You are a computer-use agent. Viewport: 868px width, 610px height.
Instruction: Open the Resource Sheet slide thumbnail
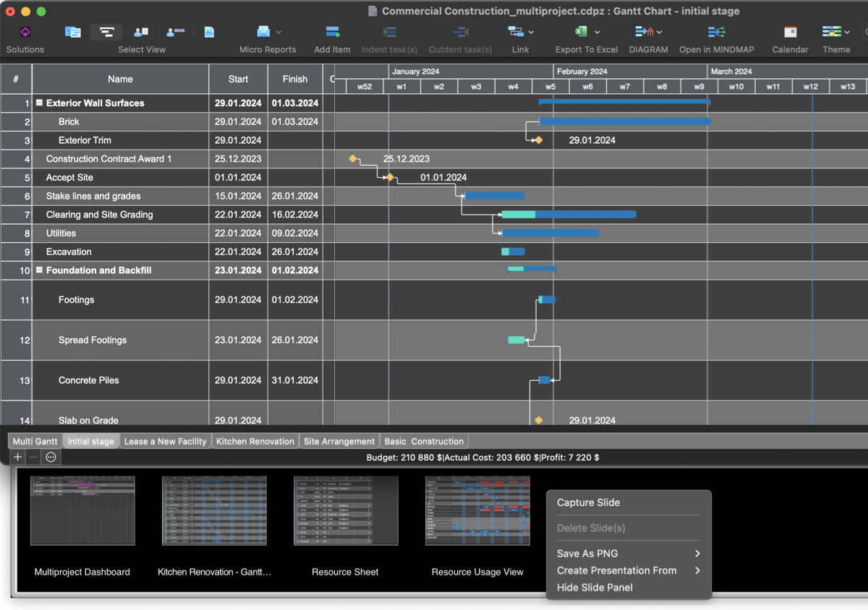pyautogui.click(x=345, y=510)
